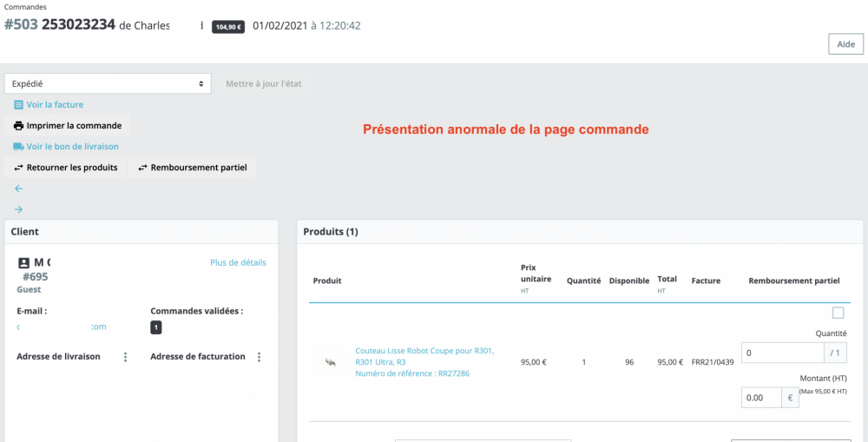
Task: Click the invoice document icon
Action: tap(19, 104)
